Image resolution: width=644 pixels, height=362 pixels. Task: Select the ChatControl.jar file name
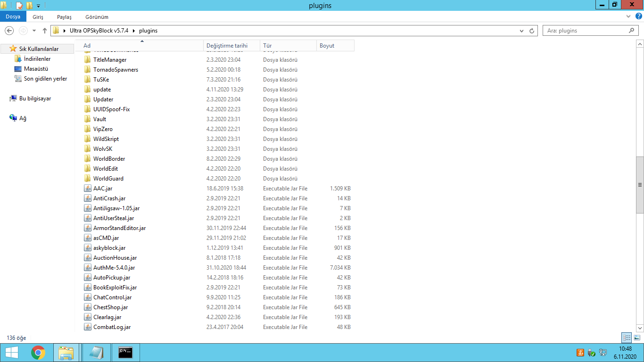pos(113,297)
